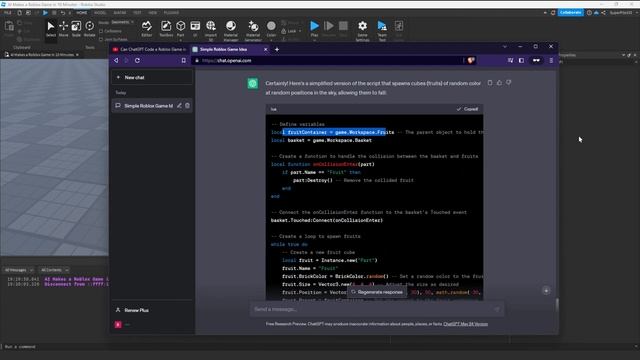The width and height of the screenshot is (640, 360).
Task: Select the Select tool in Roblox Studio
Action: (51, 29)
